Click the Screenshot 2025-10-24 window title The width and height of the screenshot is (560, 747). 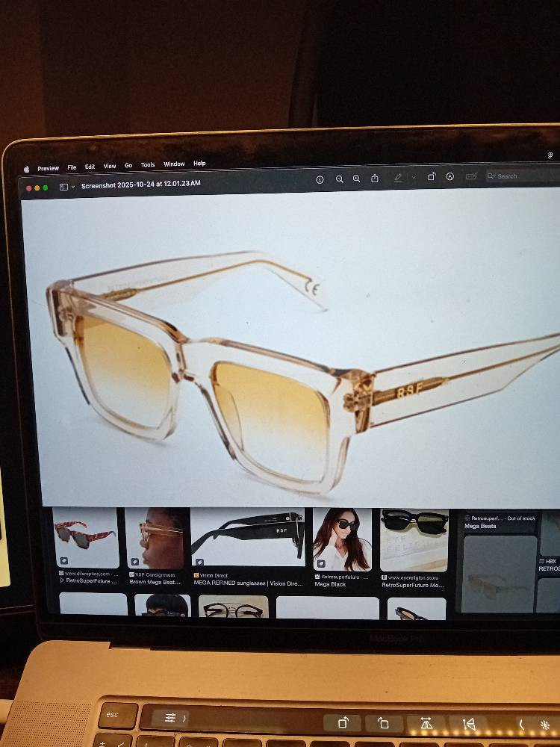tap(141, 185)
